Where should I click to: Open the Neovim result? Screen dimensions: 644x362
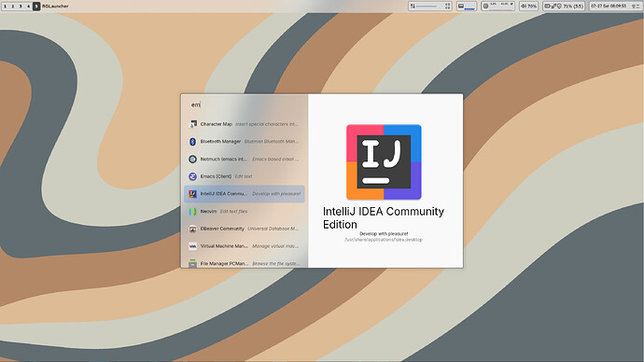pyautogui.click(x=245, y=212)
